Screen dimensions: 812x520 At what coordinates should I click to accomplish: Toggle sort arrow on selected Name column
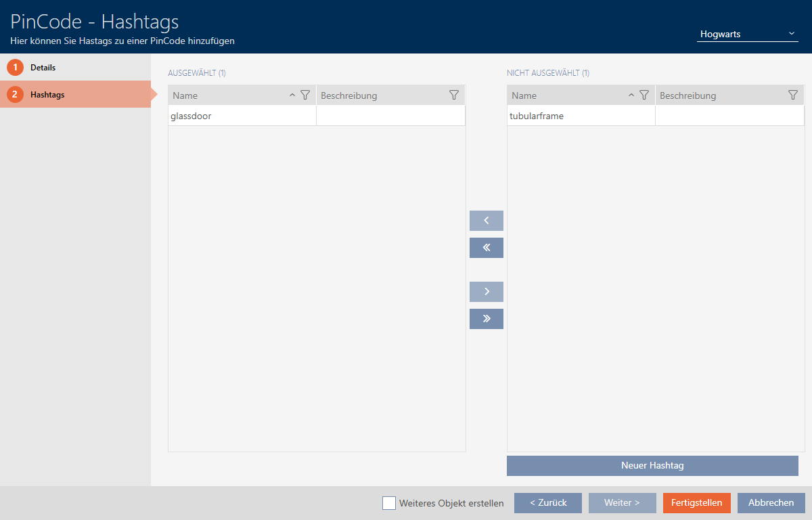click(292, 95)
